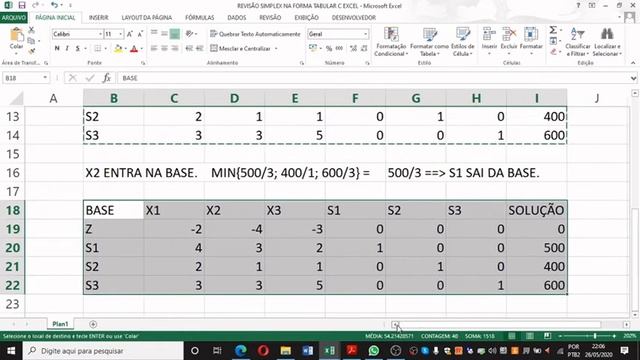
Task: Click the Classificar e Filtrar icon
Action: [578, 42]
